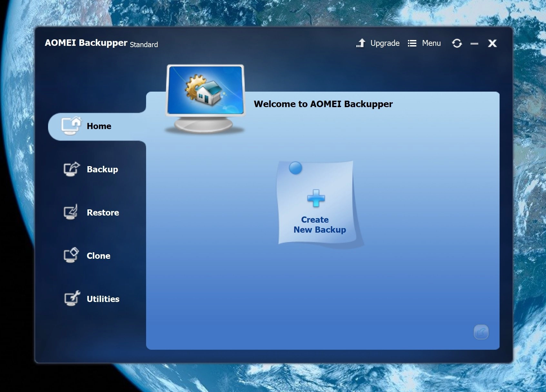This screenshot has width=546, height=392.
Task: Click the Home monitor icon in sidebar
Action: pyautogui.click(x=71, y=126)
